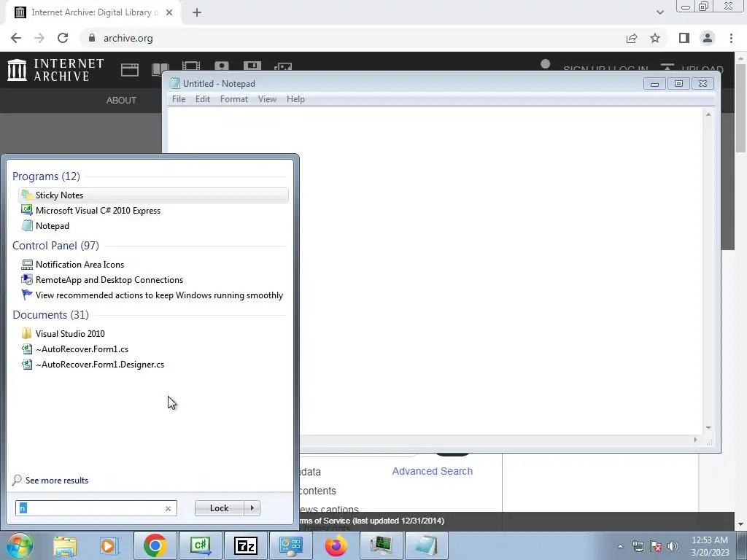747x560 pixels.
Task: Click the Internet Archive logo
Action: [x=55, y=70]
